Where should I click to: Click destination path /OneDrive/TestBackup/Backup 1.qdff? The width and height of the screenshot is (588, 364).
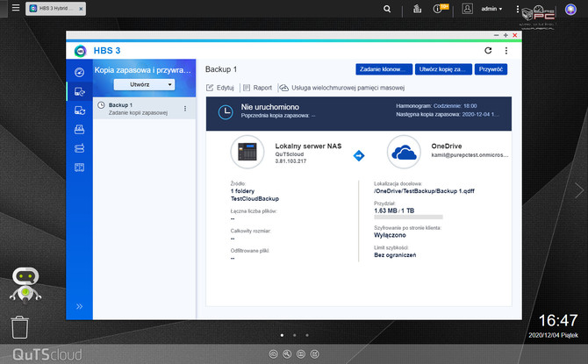[x=424, y=191]
